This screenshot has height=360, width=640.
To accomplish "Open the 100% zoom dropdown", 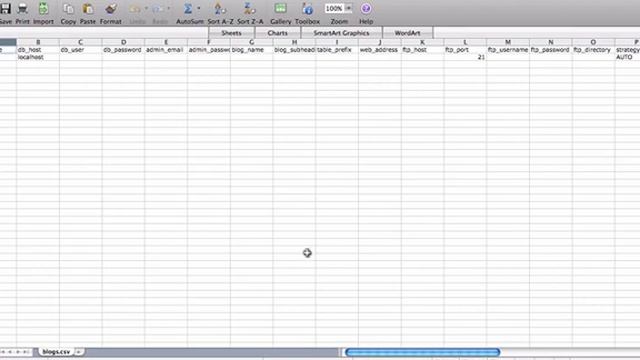I will pyautogui.click(x=349, y=8).
